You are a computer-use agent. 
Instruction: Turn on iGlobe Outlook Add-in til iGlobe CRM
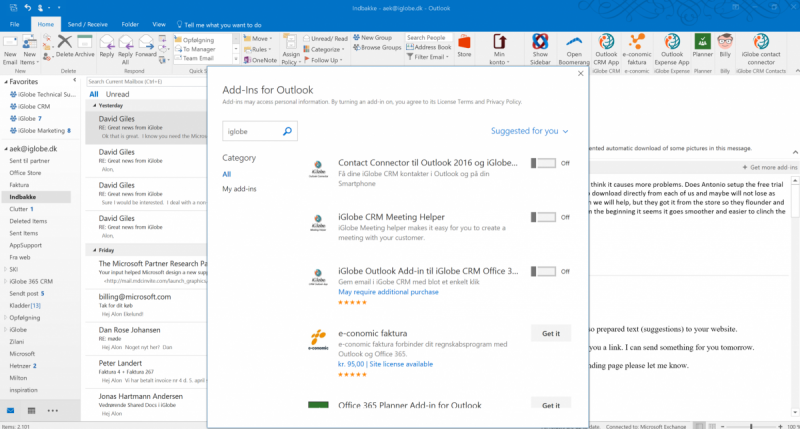[543, 271]
